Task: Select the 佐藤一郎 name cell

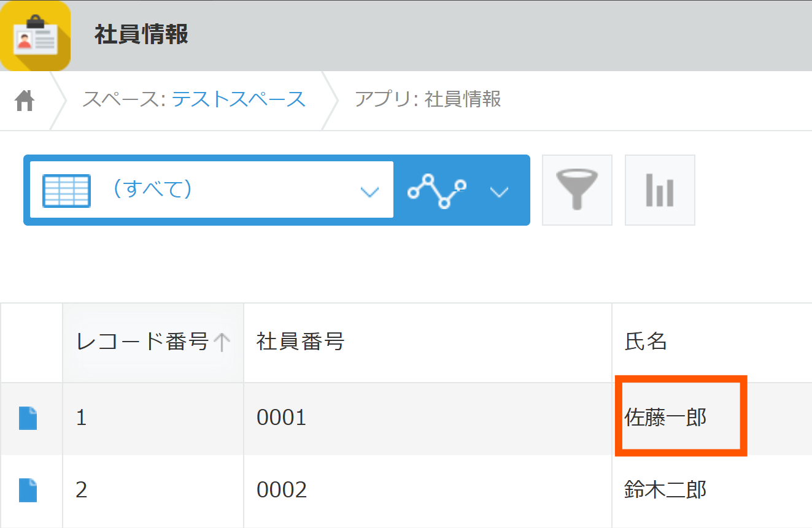Action: click(665, 418)
